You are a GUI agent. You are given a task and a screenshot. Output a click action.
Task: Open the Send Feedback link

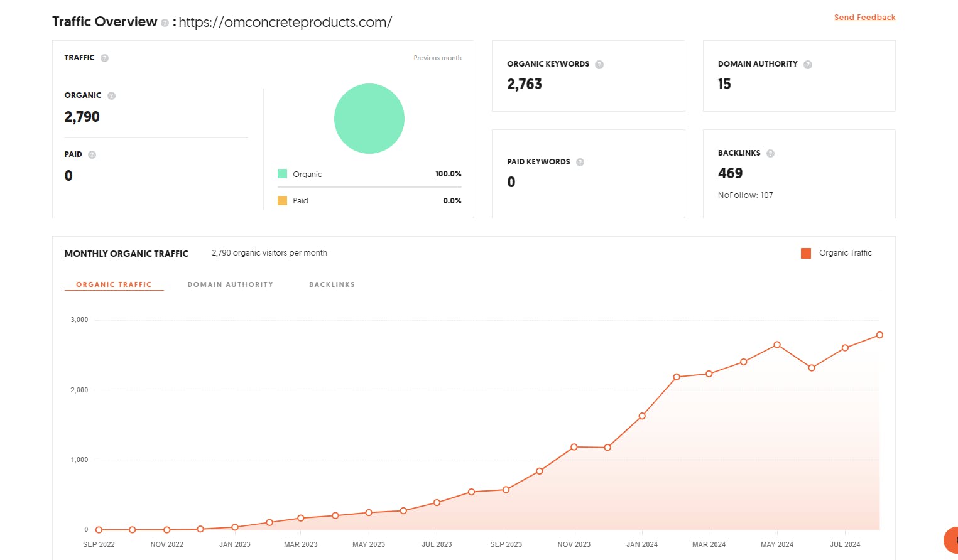(864, 18)
